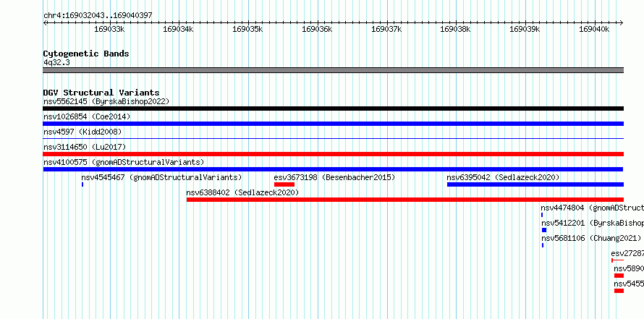This screenshot has height=319, width=644.
Task: Click the ruler's right arrow end
Action: pos(622,23)
